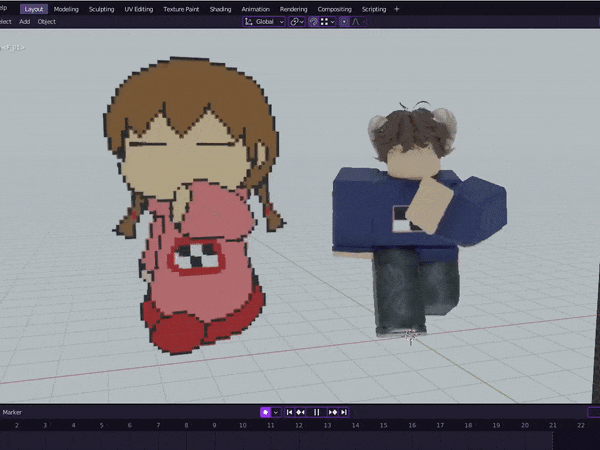The image size is (600, 450).
Task: Open proportional editing falloff curve dropdown
Action: 359,22
